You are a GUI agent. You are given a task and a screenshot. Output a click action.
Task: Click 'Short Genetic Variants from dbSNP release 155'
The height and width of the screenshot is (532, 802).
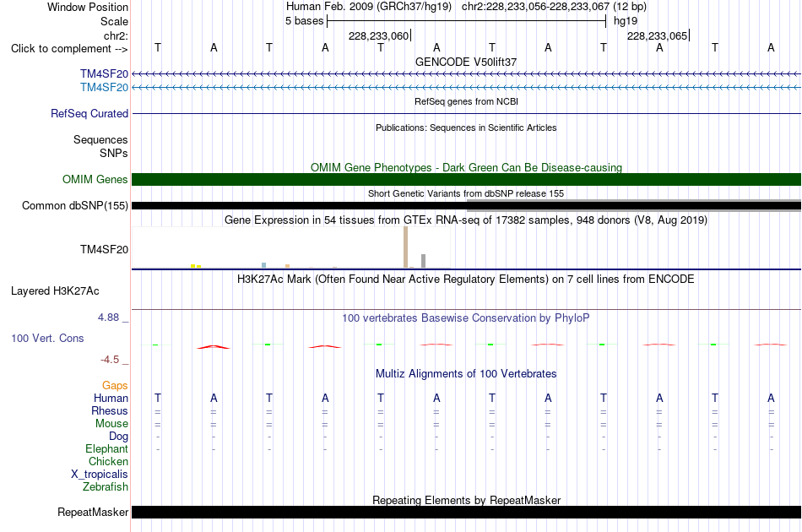(466, 193)
